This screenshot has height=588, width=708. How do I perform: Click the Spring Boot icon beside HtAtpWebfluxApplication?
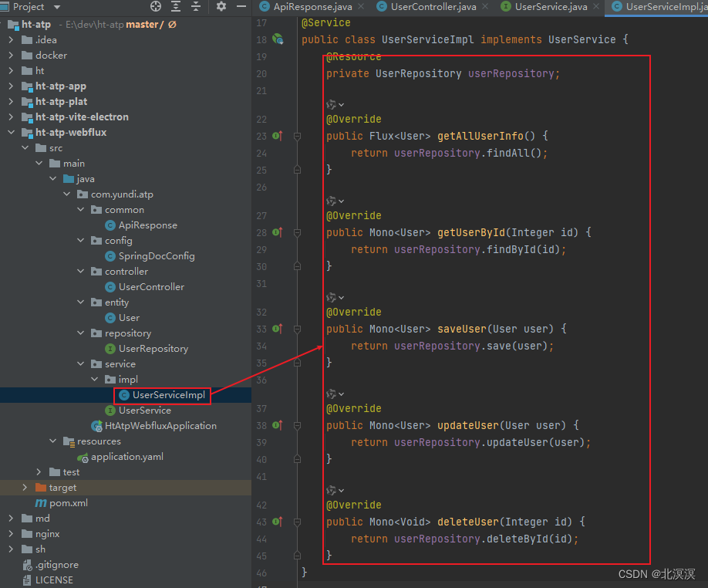point(96,425)
